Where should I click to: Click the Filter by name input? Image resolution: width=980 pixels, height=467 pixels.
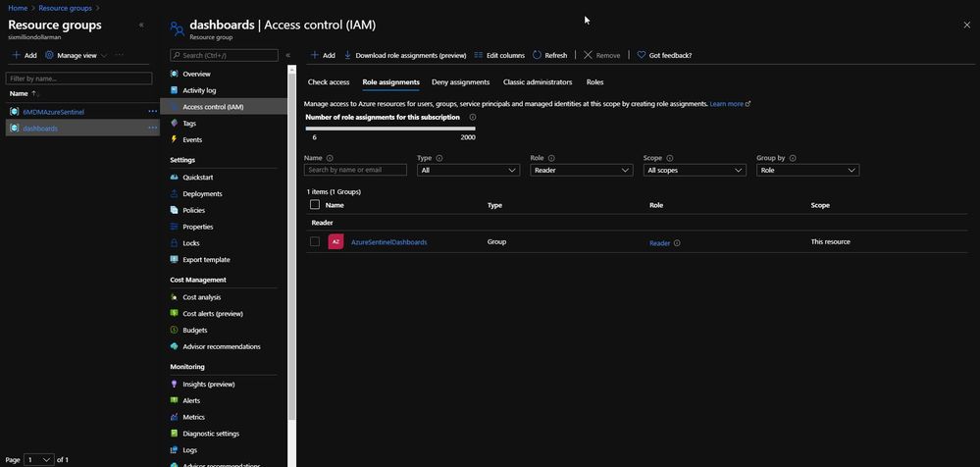[x=78, y=78]
